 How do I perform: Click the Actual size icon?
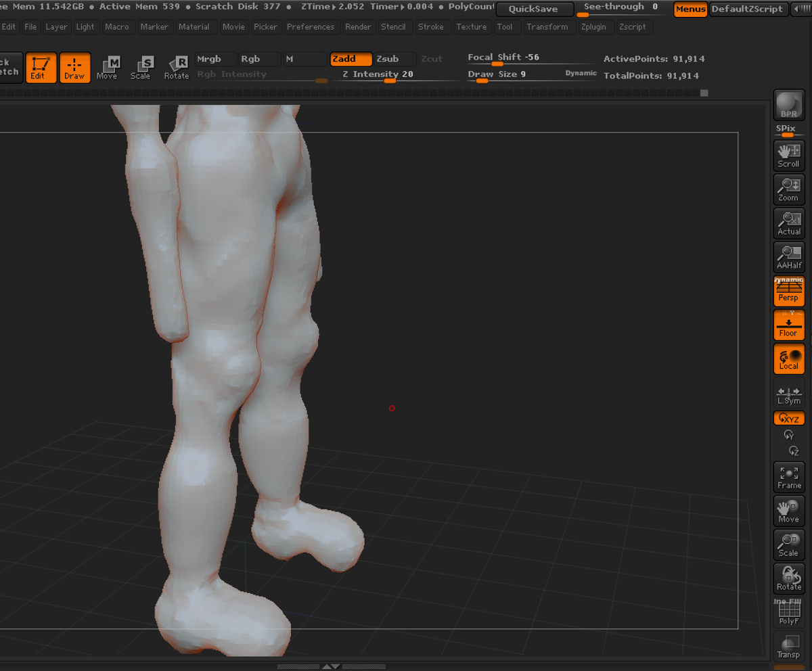(x=788, y=223)
